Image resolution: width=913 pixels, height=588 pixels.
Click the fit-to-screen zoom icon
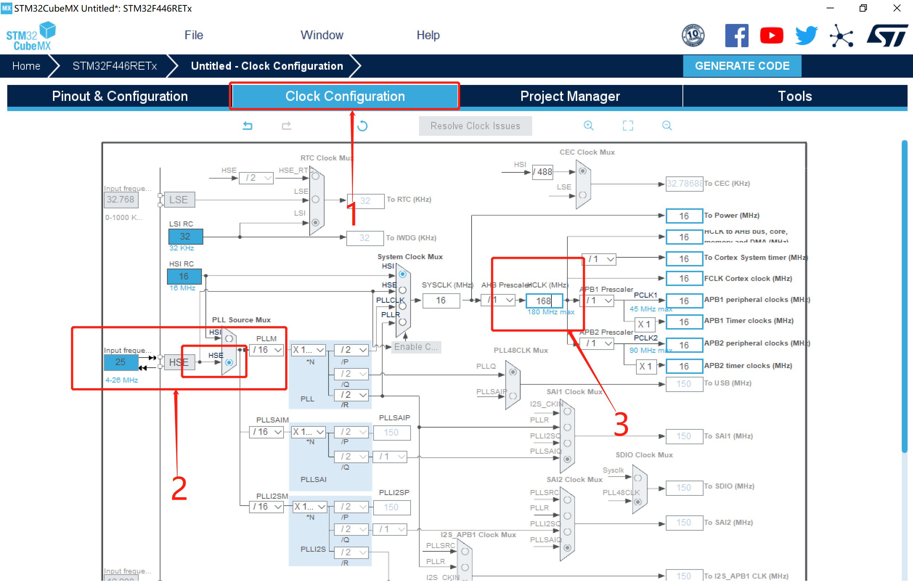tap(627, 125)
